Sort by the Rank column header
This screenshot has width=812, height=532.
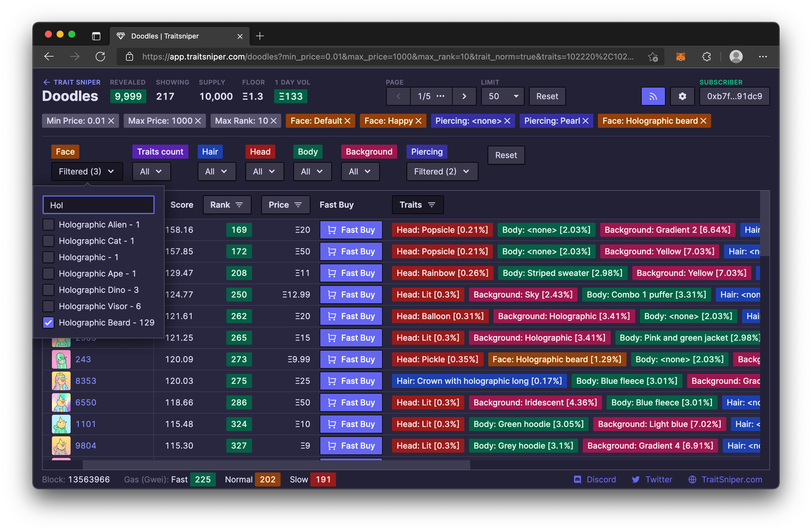coord(227,205)
